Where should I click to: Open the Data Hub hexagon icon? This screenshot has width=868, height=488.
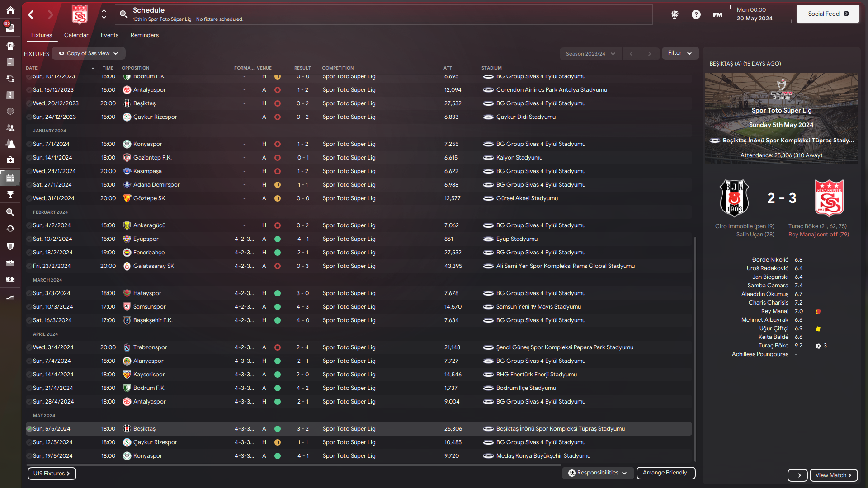[10, 111]
